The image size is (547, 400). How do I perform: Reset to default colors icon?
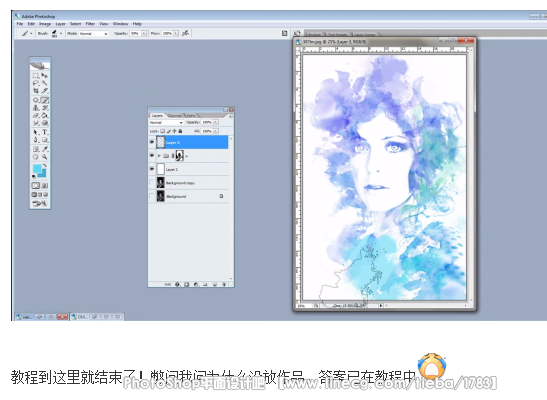[x=34, y=176]
